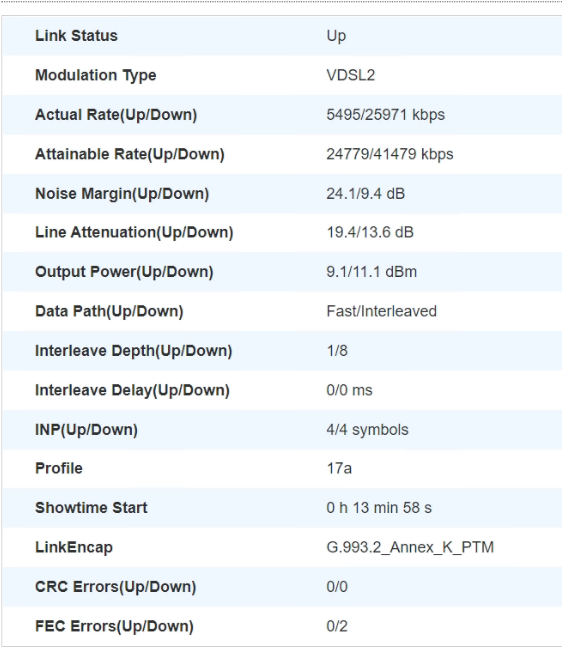Click the G.993.2_Annex_K_PTM LinkEncap value
Viewport: 562px width, 662px height.
(x=410, y=548)
